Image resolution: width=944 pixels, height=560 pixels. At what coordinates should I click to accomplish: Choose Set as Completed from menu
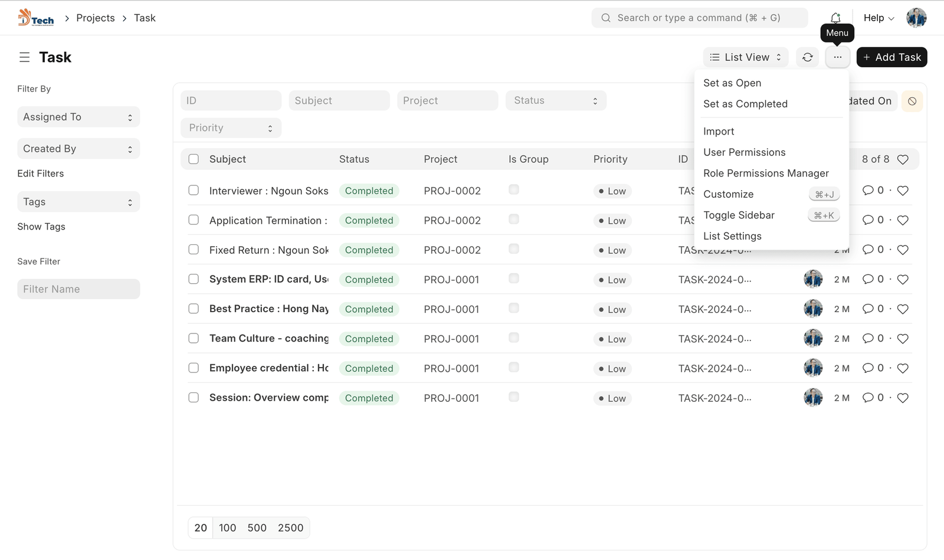(x=745, y=104)
